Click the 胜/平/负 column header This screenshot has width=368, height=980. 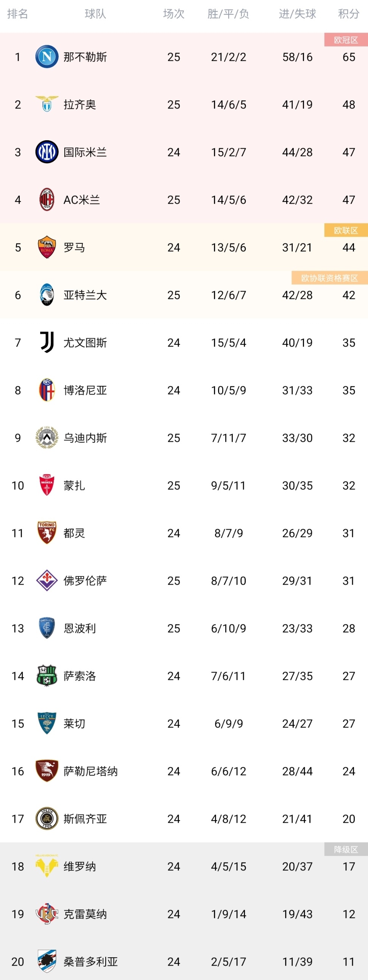tap(228, 14)
